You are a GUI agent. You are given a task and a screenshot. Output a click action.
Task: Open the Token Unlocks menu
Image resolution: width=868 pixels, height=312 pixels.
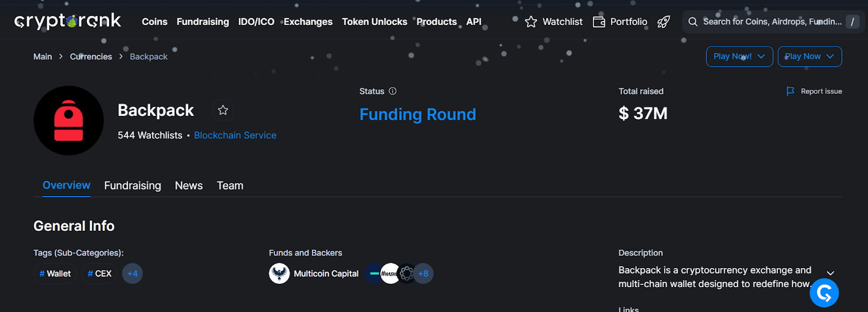(x=374, y=22)
